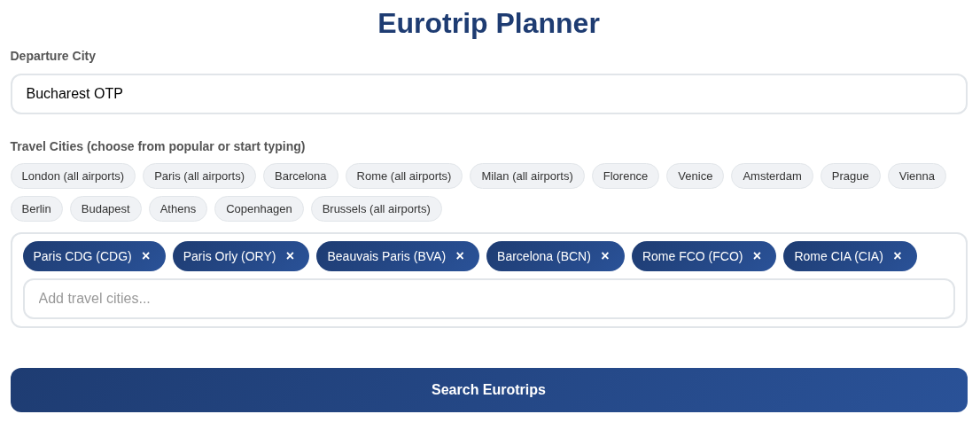Select London (all airports) suggestion
This screenshot has width=980, height=422.
point(73,176)
